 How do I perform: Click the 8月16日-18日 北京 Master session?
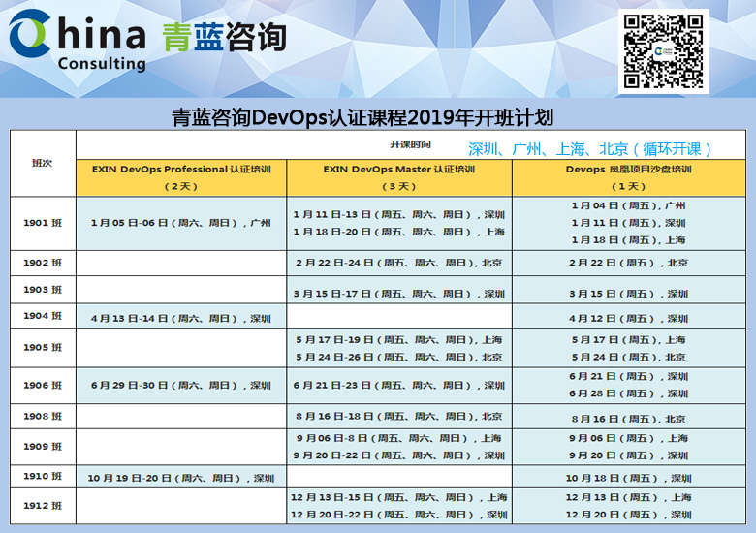[x=398, y=417]
